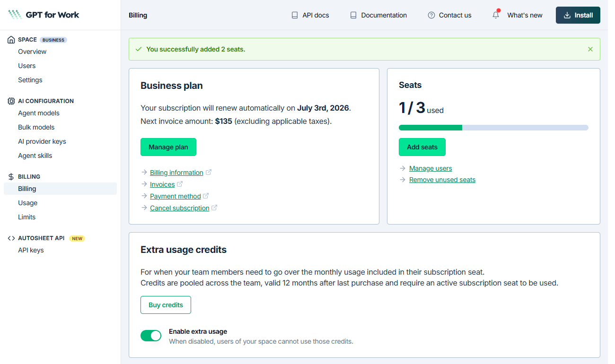The image size is (615, 364).
Task: Click external-link icon beside Payment method
Action: pyautogui.click(x=206, y=196)
